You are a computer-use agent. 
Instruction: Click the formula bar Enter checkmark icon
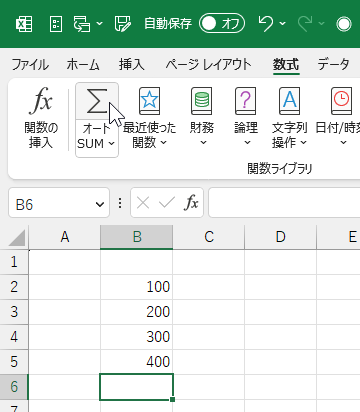click(167, 202)
